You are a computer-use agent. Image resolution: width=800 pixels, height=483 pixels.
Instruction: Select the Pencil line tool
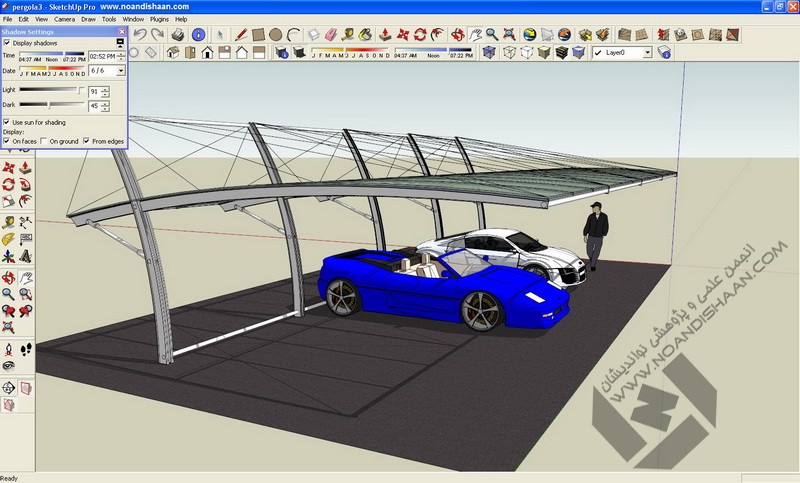pyautogui.click(x=240, y=34)
